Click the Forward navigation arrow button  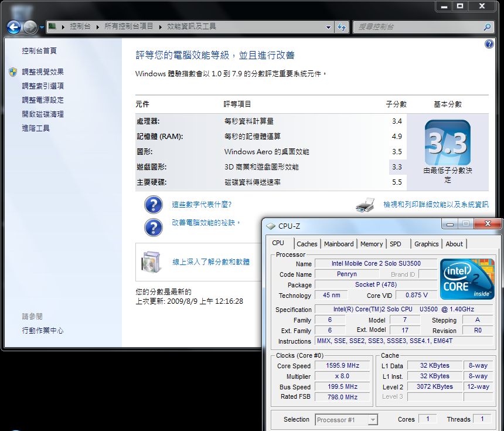30,27
